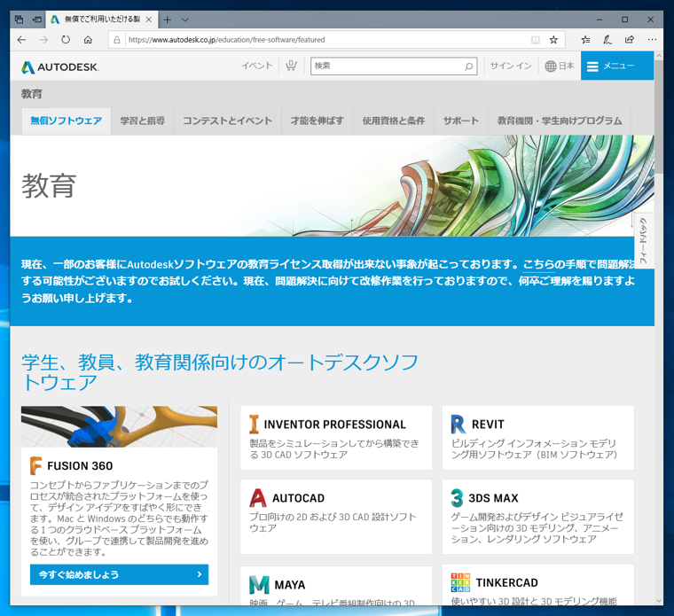Open the 3DS MAX product heading
The width and height of the screenshot is (674, 616).
493,498
